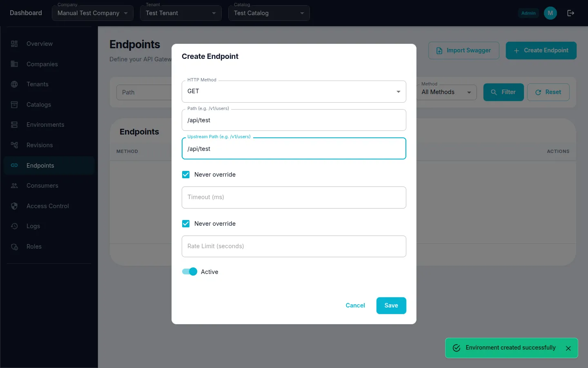Expand the Tenant dropdown showing Test Tenant

pyautogui.click(x=180, y=13)
